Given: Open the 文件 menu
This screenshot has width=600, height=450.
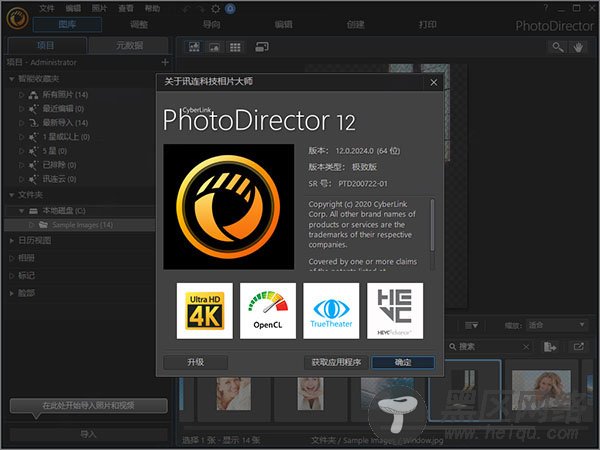Looking at the screenshot, I should coord(47,8).
